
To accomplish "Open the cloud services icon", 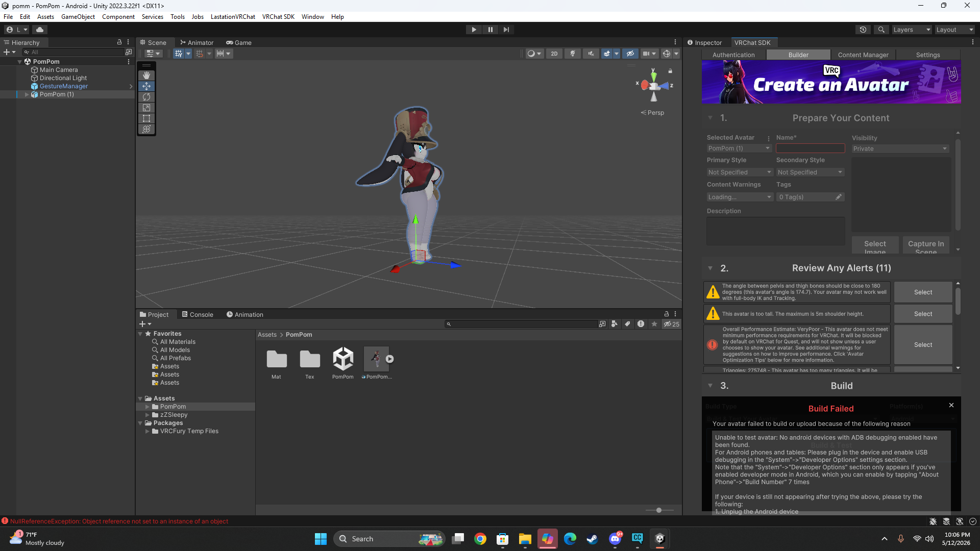I will 40,30.
